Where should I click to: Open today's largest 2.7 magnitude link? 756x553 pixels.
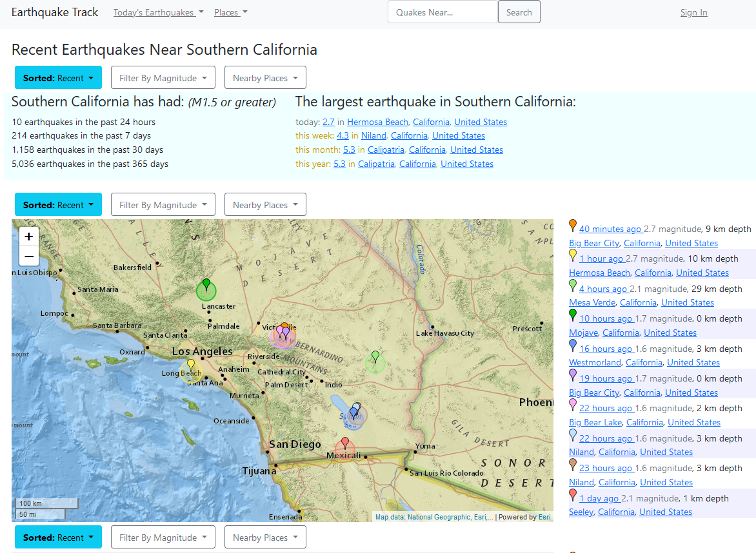point(328,122)
